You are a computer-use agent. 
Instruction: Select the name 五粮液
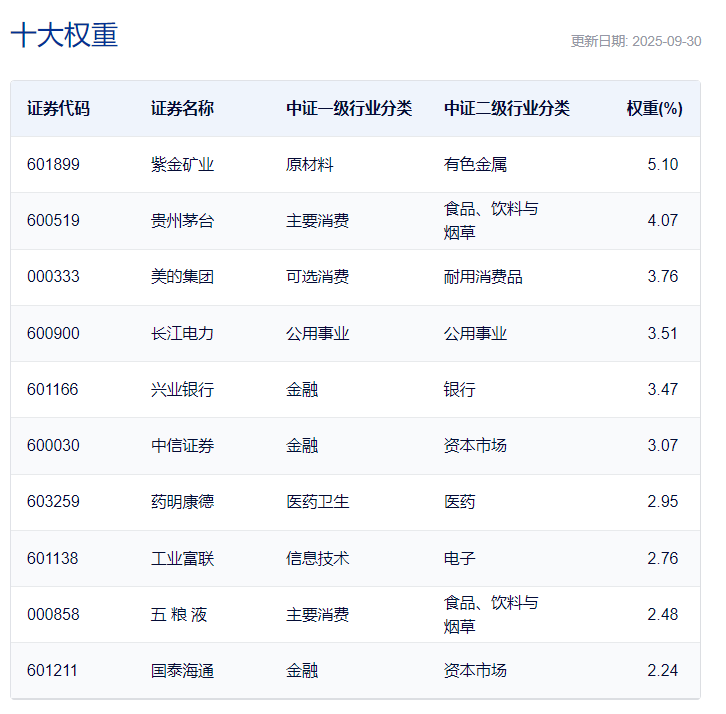pos(179,614)
